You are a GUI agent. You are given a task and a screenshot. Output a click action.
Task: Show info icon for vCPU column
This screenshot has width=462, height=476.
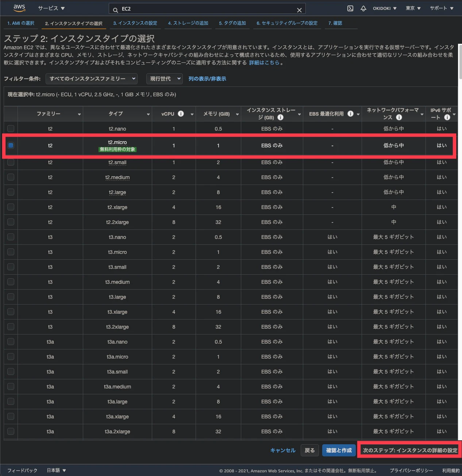pyautogui.click(x=181, y=114)
